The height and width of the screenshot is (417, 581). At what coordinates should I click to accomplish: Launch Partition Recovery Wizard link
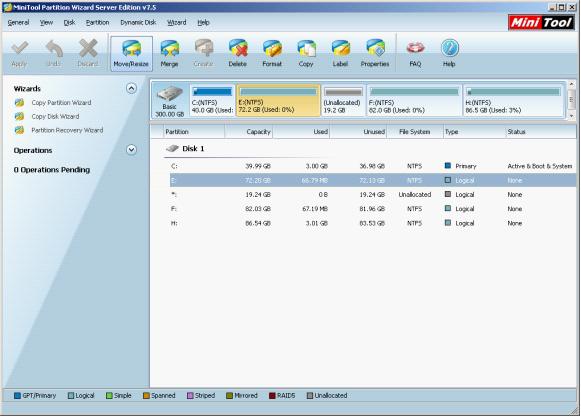67,130
